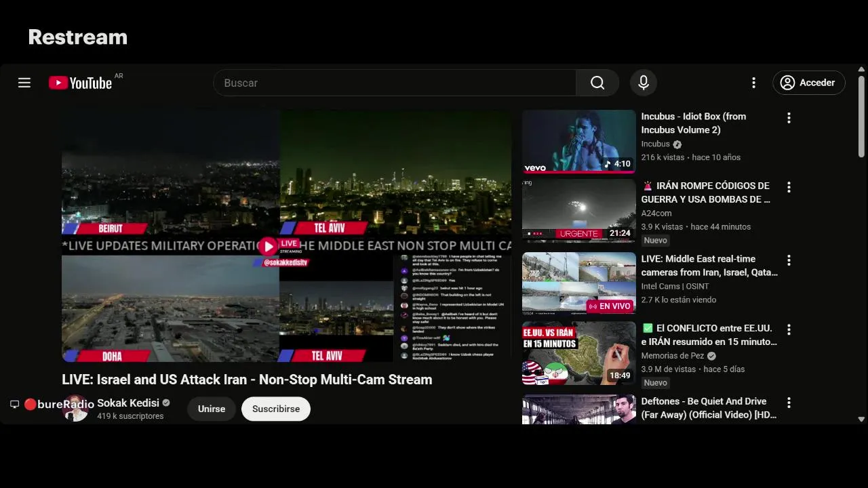The image size is (868, 488).
Task: Open title Deftones - Be Quiet And Drive
Action: point(709,408)
